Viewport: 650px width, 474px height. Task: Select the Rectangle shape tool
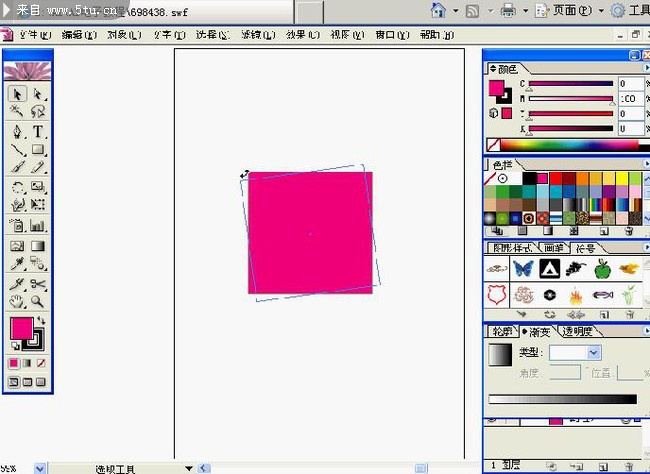click(38, 150)
